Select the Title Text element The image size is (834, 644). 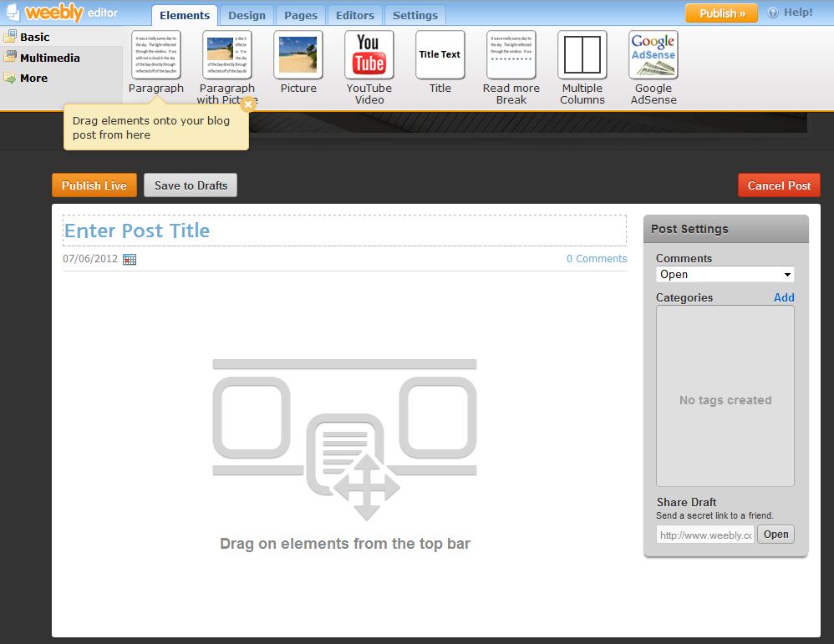440,55
